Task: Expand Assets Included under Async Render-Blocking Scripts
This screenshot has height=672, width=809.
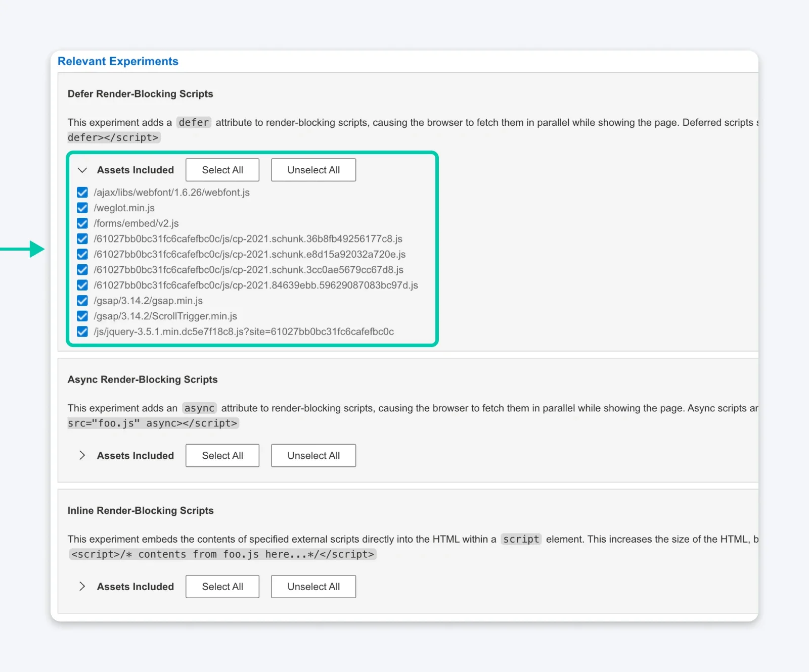Action: (x=82, y=455)
